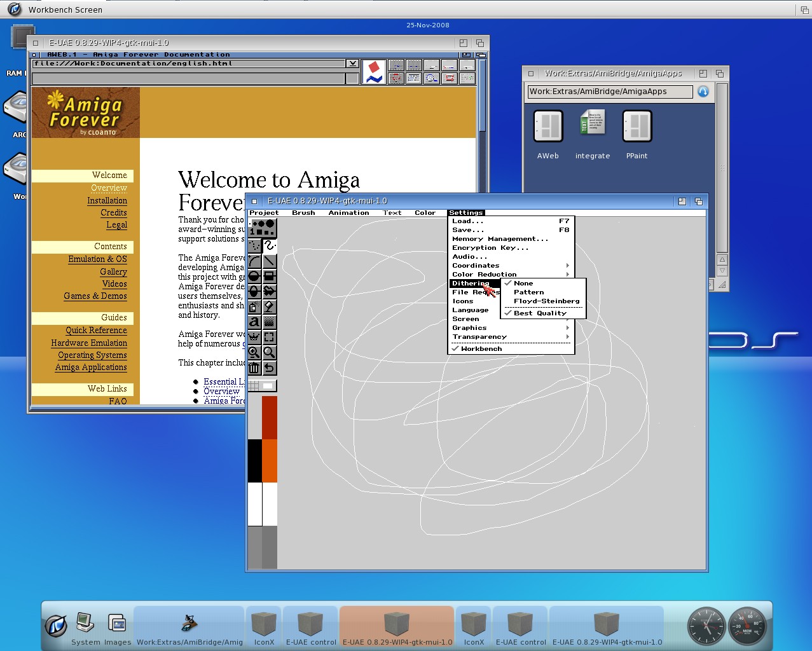The width and height of the screenshot is (812, 651).
Task: Pick the orange color swatch
Action: click(x=270, y=461)
